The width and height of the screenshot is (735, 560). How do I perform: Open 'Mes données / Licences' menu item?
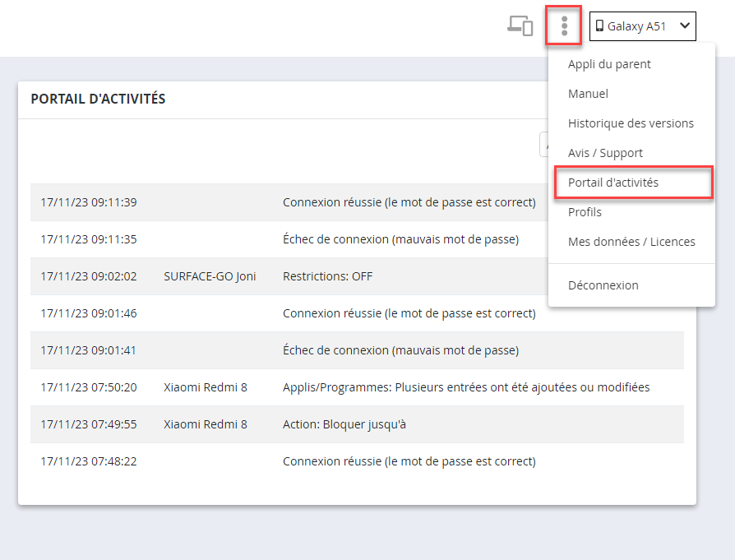point(631,242)
